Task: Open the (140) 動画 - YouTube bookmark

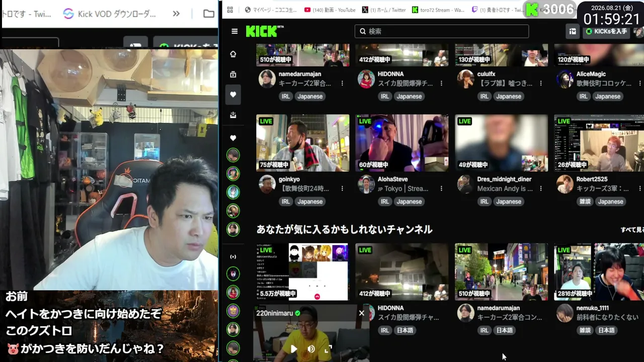Action: pos(330,10)
